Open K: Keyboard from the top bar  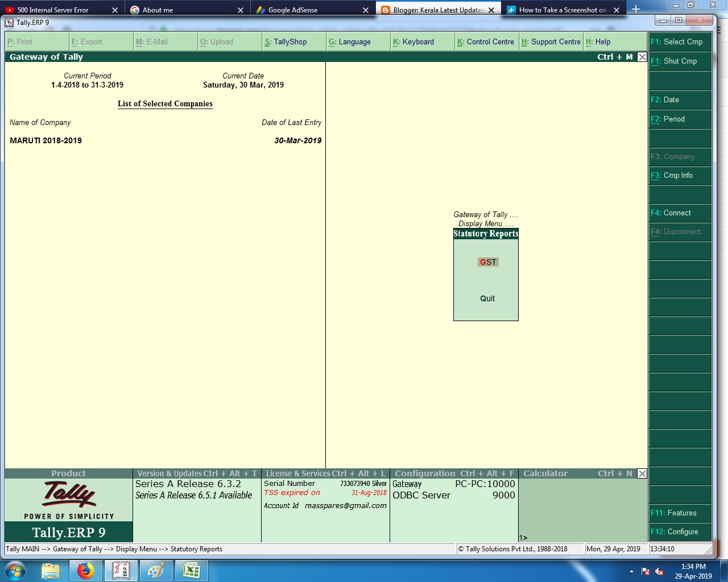pos(423,42)
